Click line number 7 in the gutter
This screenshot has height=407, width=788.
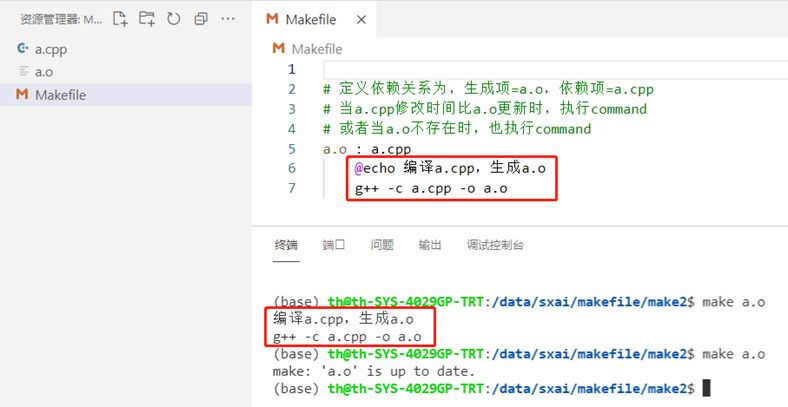tap(292, 188)
